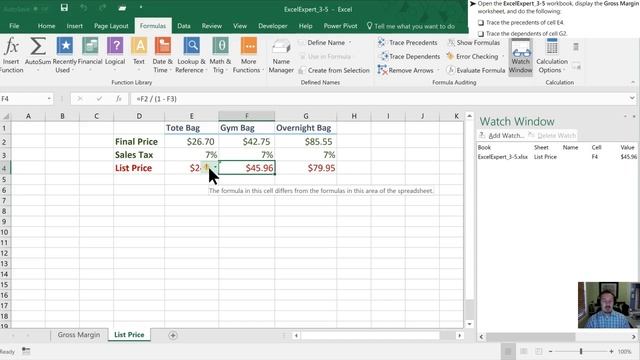Switch to the Insert tab
The width and height of the screenshot is (640, 360).
[74, 26]
